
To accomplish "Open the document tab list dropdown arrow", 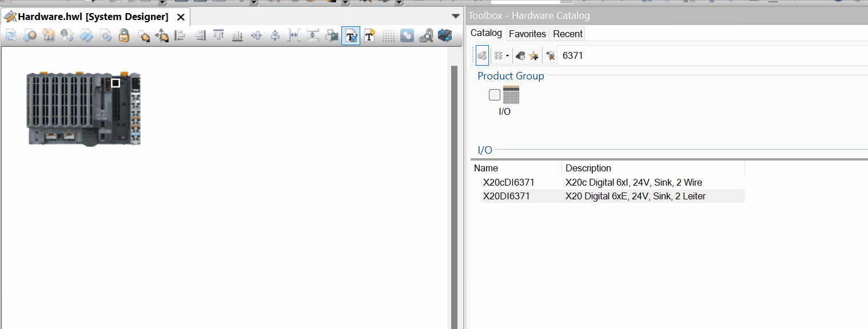I will (x=456, y=16).
